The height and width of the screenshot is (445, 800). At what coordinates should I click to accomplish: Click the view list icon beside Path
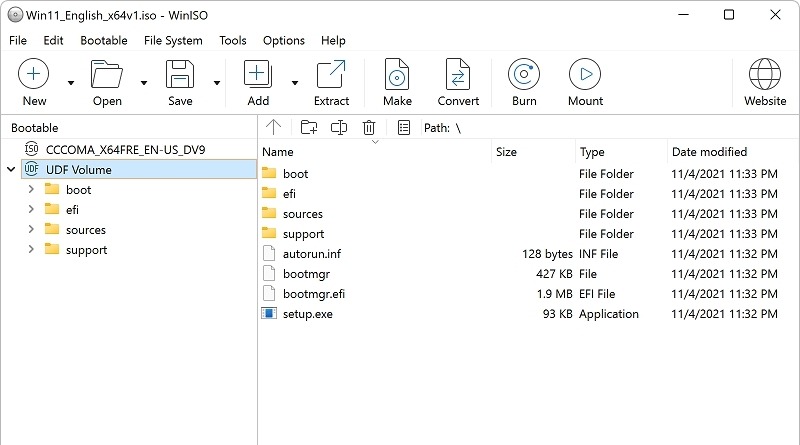click(x=404, y=127)
